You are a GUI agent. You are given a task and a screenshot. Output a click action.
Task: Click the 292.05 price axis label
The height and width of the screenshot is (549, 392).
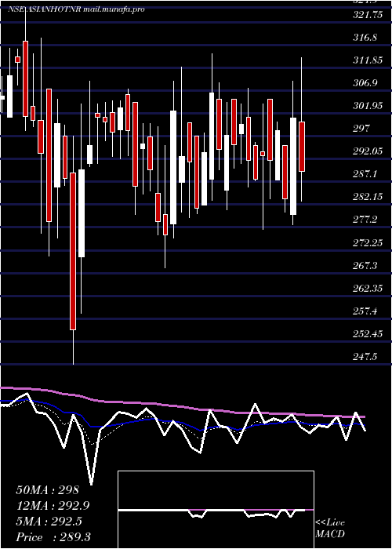368,151
